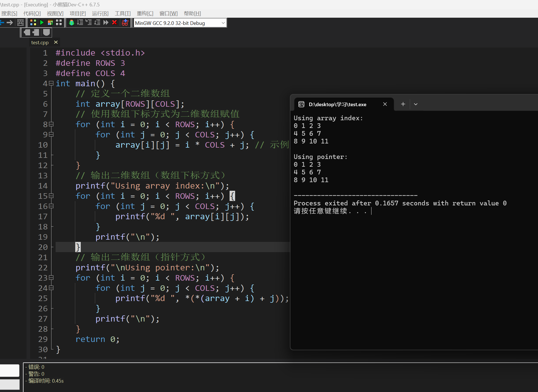Click the reformat code icon

[x=20, y=23]
